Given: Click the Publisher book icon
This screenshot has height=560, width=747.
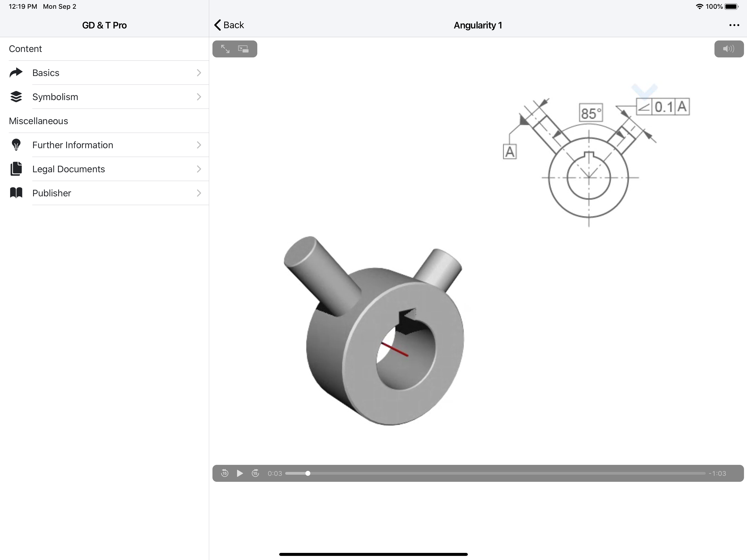Looking at the screenshot, I should coord(16,193).
